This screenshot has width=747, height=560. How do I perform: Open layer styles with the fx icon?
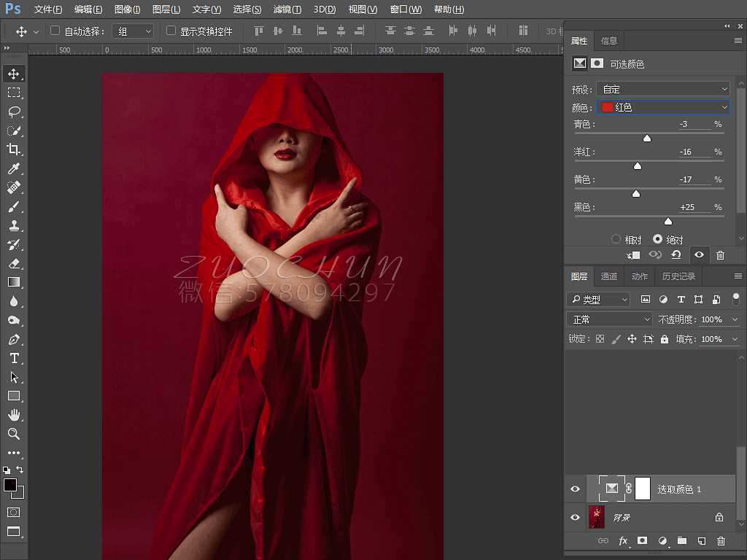622,541
